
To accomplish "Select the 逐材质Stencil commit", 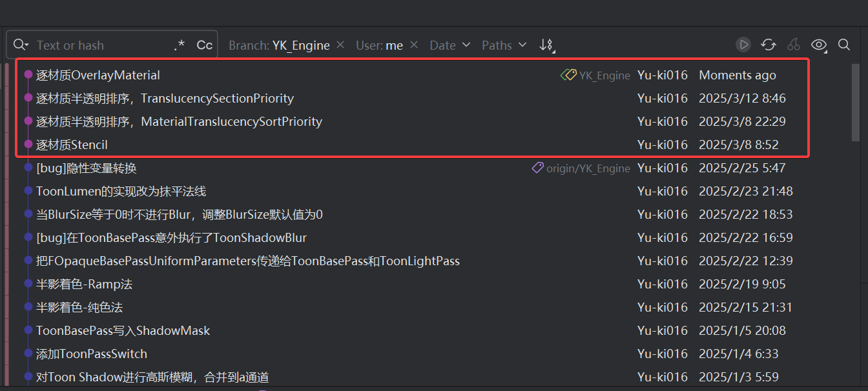I will (x=72, y=145).
